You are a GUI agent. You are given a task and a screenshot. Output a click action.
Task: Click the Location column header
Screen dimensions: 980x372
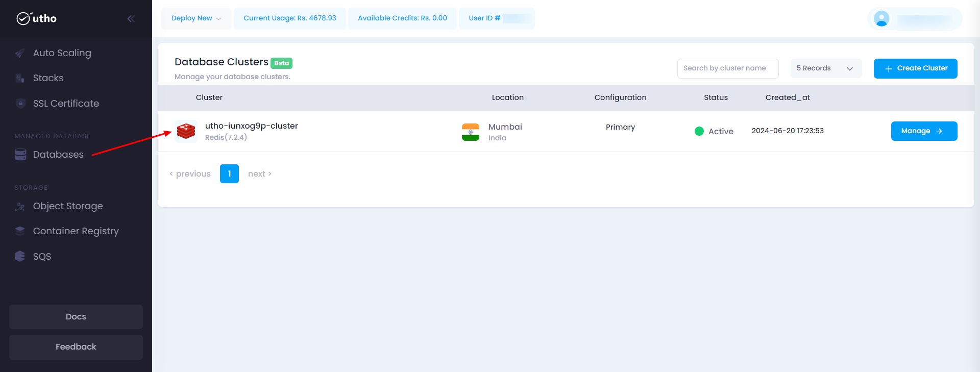[x=508, y=97]
